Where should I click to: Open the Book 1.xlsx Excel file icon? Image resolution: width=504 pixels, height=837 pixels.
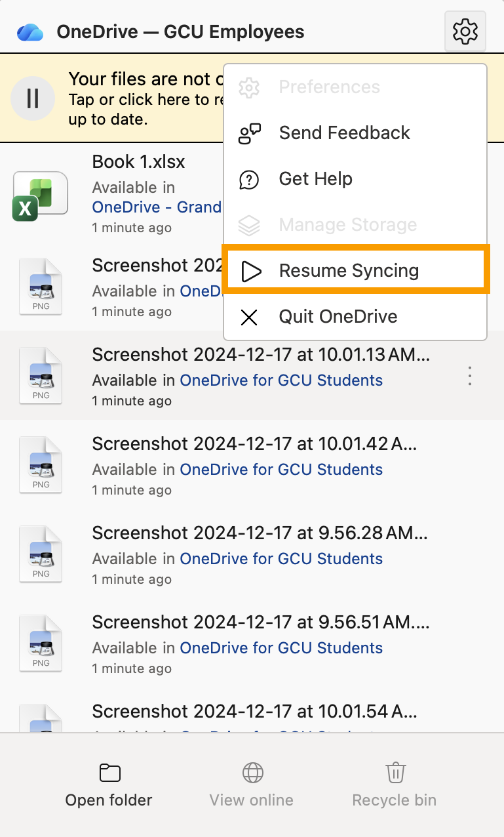[41, 196]
